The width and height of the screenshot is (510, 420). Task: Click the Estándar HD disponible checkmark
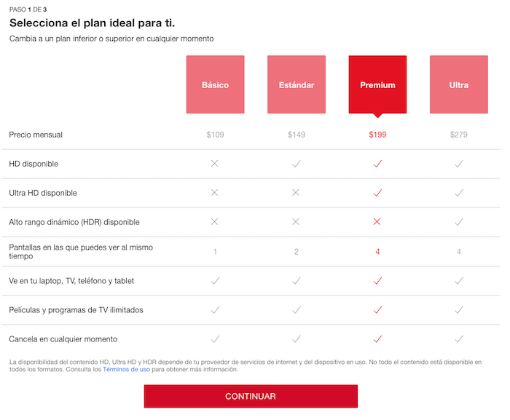297,164
